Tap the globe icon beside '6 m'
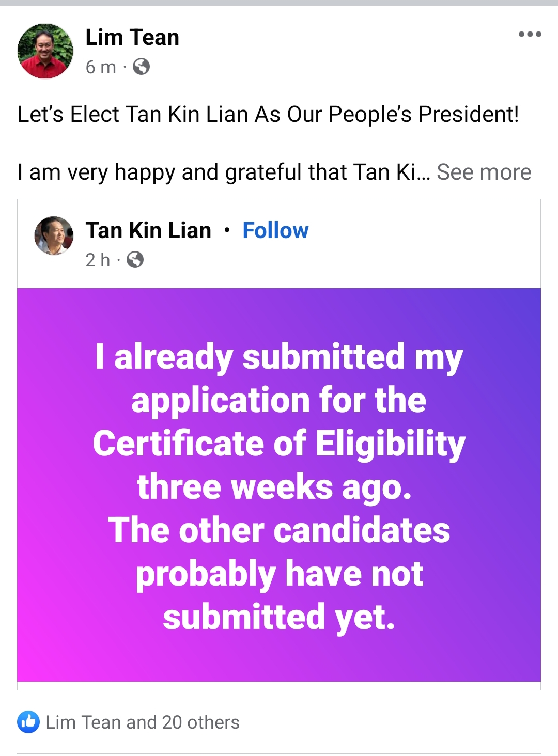 (x=141, y=67)
